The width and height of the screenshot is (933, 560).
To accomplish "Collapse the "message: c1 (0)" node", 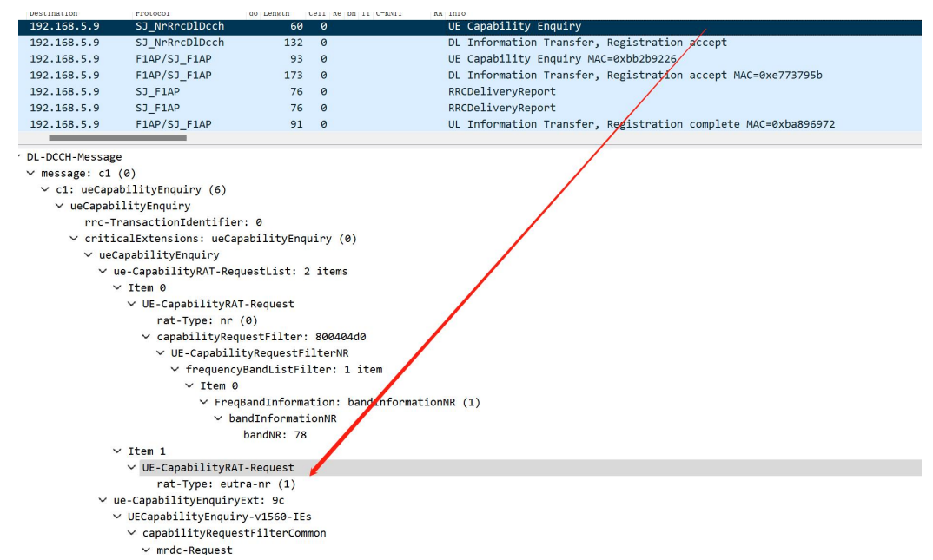I will (31, 174).
